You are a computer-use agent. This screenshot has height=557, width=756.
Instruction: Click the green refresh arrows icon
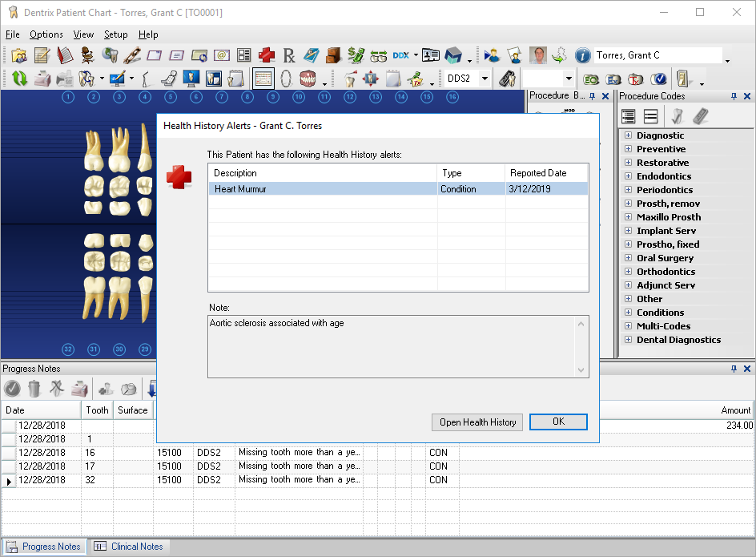20,79
